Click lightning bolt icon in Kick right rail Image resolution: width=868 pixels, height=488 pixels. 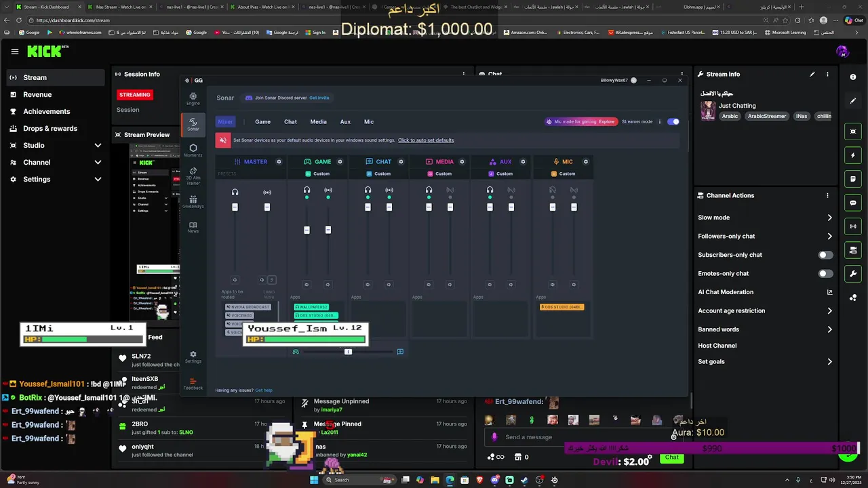coord(853,155)
